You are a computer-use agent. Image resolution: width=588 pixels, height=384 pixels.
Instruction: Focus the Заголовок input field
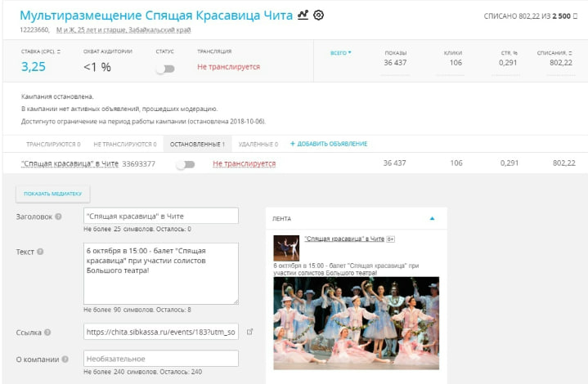pos(161,217)
